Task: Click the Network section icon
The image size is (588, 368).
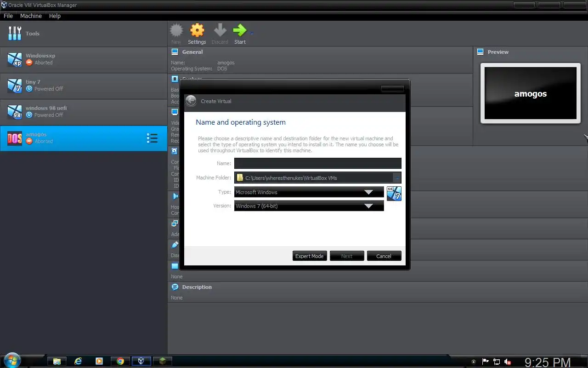Action: (175, 224)
